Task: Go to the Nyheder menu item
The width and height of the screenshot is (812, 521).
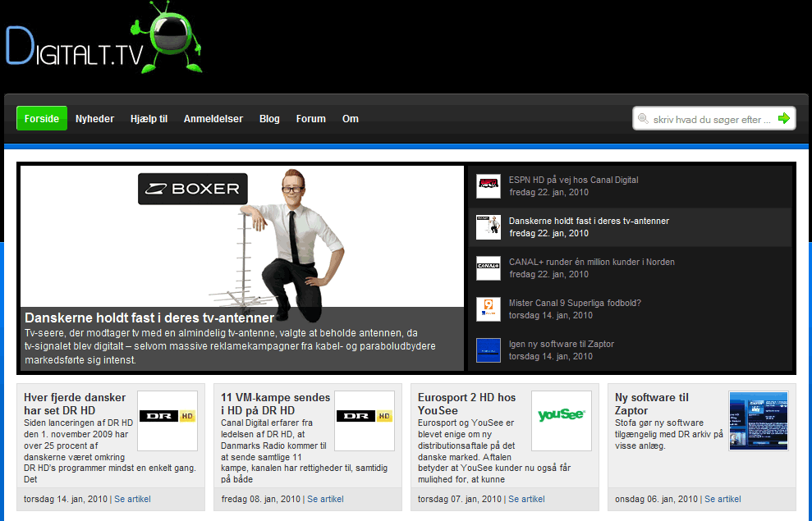Action: click(x=94, y=119)
